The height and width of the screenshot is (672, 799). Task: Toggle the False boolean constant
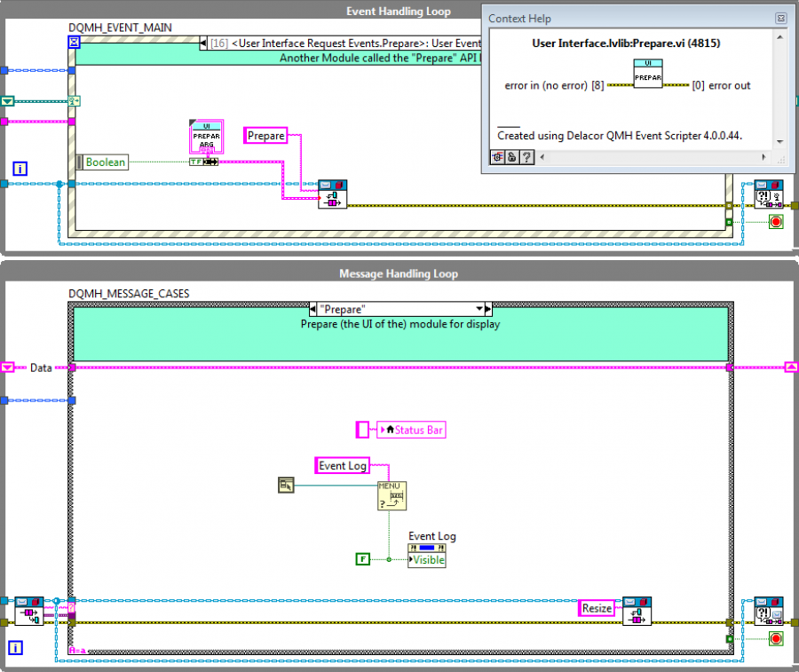coord(362,559)
